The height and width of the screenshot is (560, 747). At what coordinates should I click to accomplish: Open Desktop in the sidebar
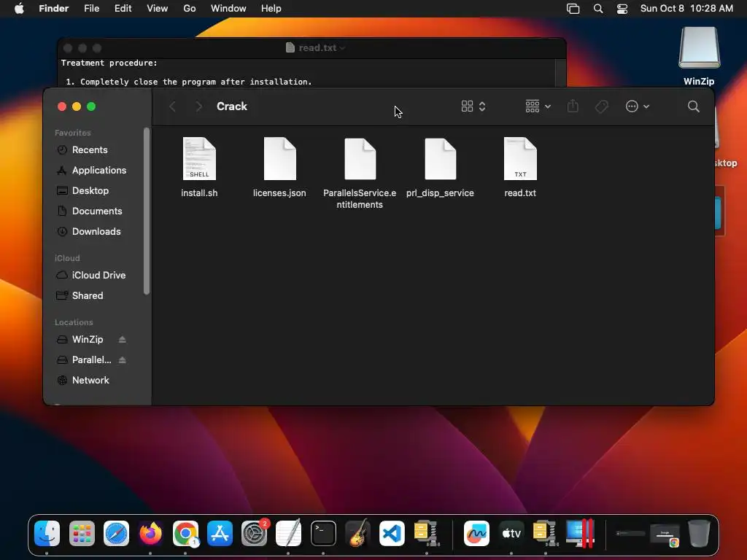coord(90,190)
